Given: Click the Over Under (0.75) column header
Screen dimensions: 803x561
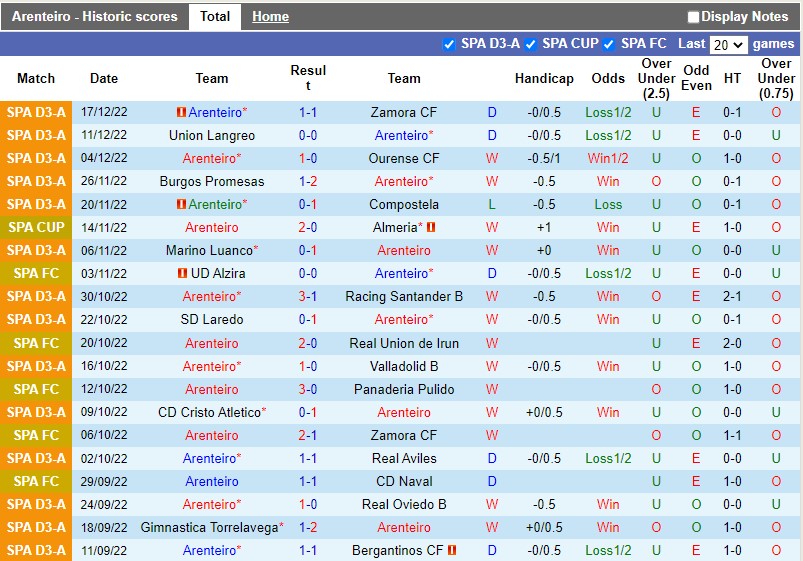Looking at the screenshot, I should point(776,78).
